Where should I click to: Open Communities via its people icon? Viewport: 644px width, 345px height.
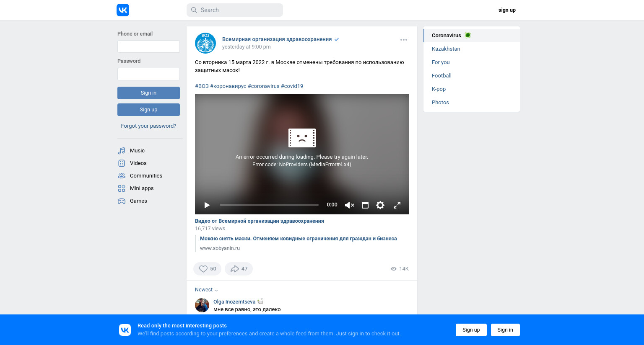click(122, 176)
